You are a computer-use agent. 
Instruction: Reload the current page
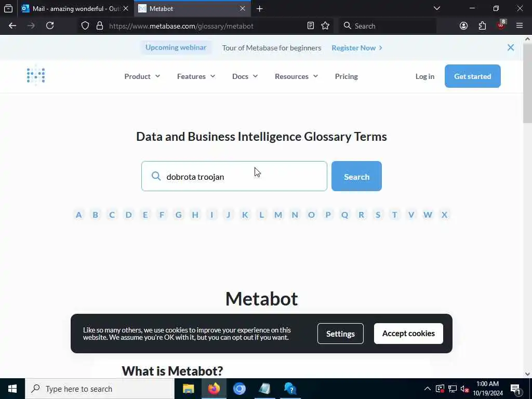tap(50, 26)
